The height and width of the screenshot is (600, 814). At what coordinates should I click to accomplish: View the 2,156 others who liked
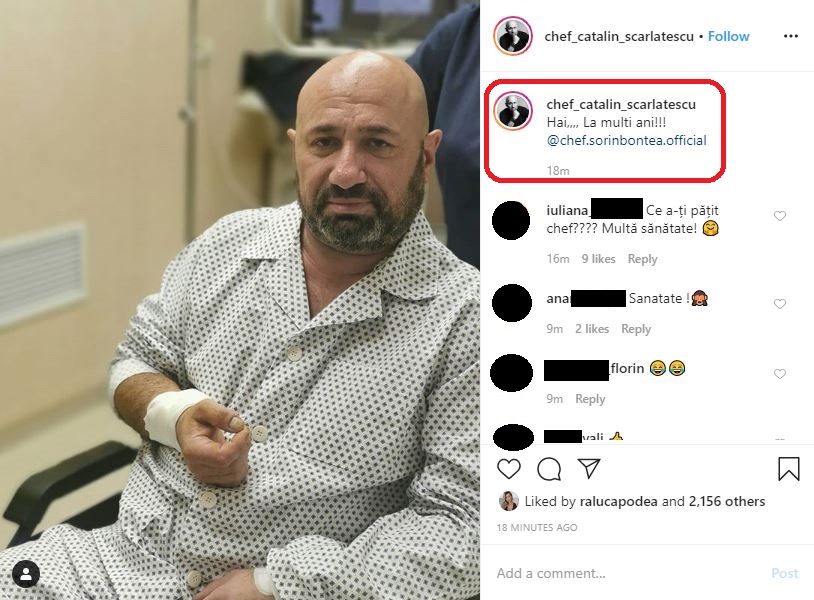[x=727, y=501]
